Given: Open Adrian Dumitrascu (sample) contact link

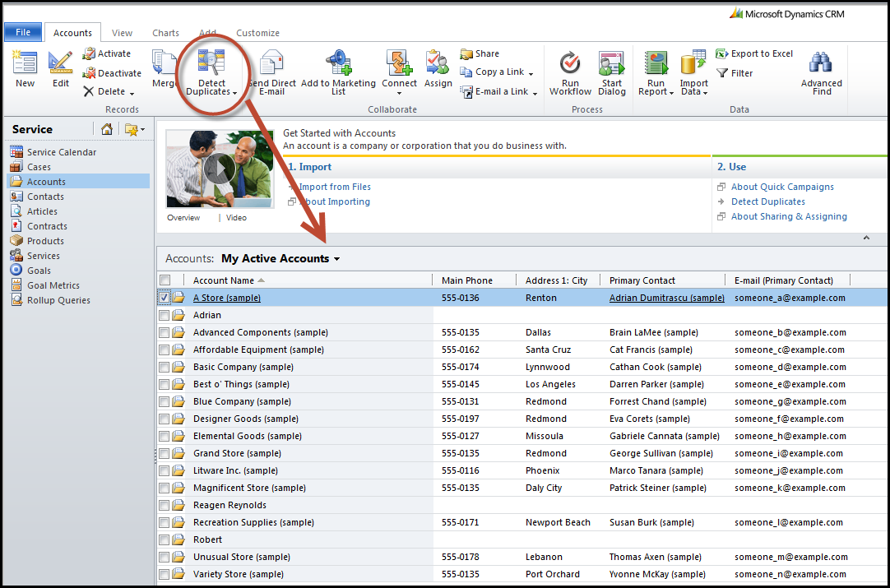Looking at the screenshot, I should coord(667,298).
